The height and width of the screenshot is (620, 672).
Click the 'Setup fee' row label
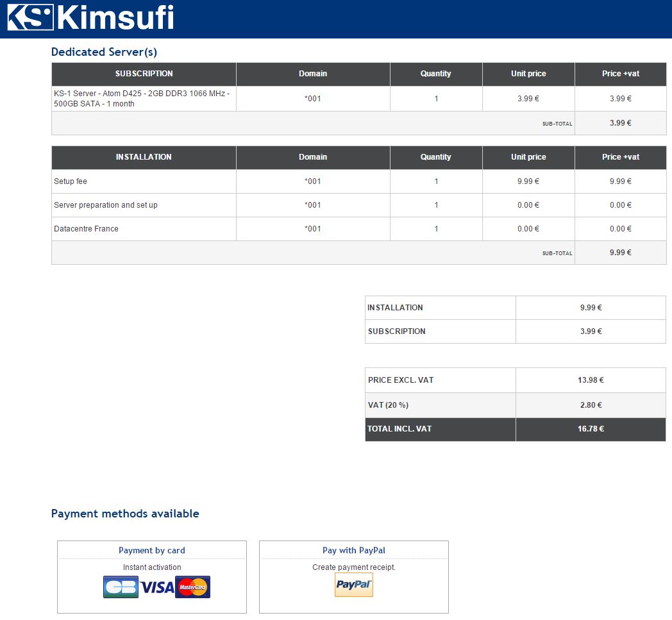click(71, 181)
